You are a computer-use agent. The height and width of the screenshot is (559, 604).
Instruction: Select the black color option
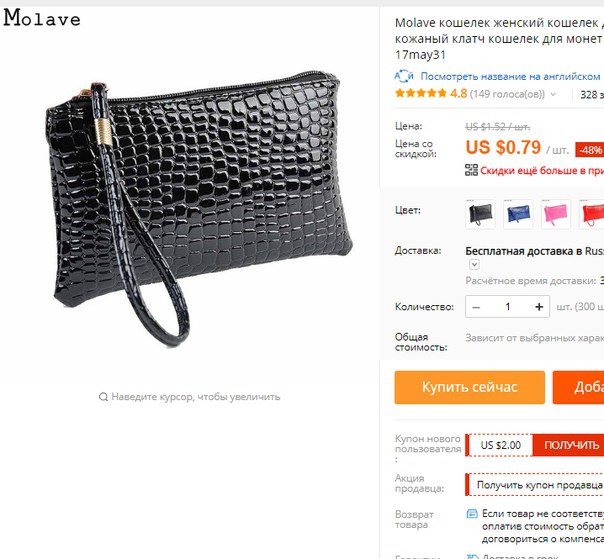[x=480, y=214]
